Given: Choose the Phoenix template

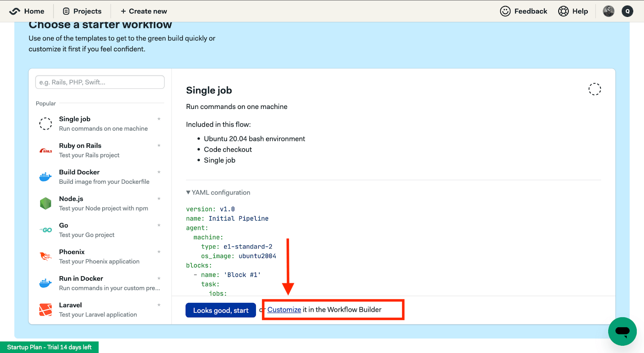Looking at the screenshot, I should [x=100, y=256].
